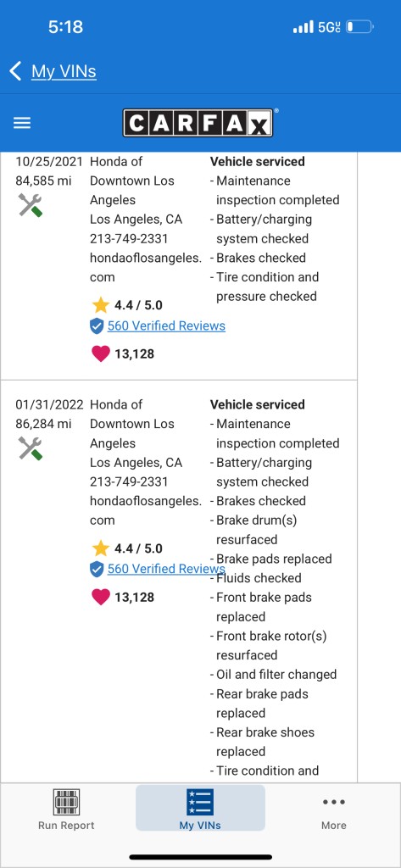Viewport: 401px width, 868px height.
Task: Switch to the My VINs tab
Action: (200, 808)
